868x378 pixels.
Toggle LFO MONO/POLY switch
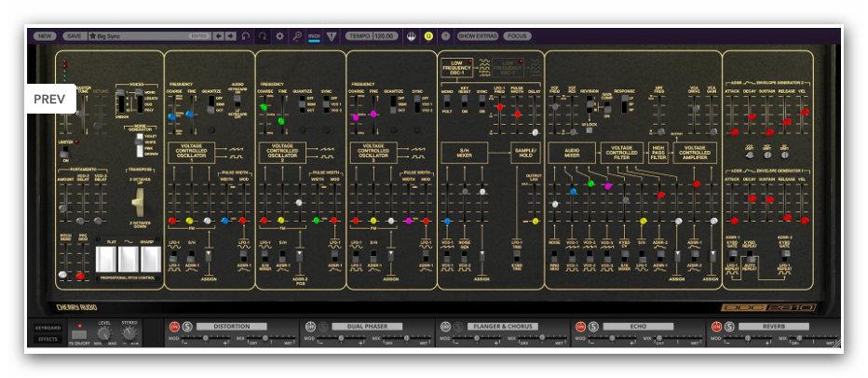pyautogui.click(x=447, y=101)
